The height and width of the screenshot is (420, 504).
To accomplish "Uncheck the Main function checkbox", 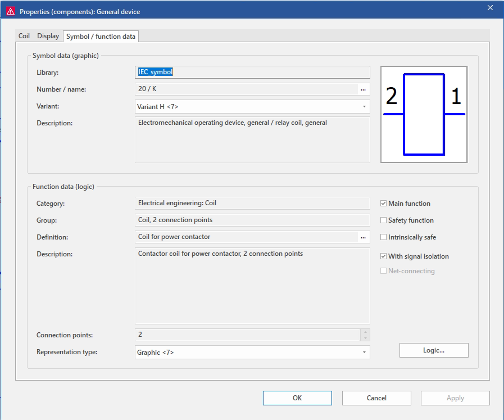I will pyautogui.click(x=384, y=204).
